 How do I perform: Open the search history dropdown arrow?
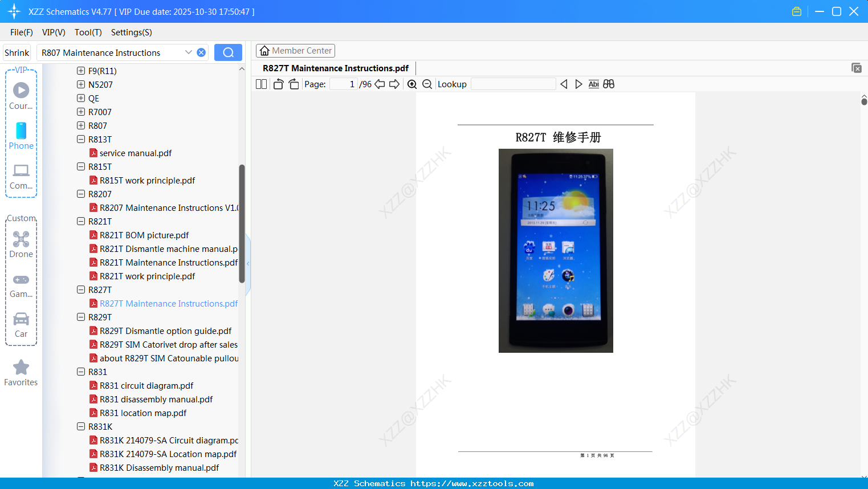coord(188,52)
